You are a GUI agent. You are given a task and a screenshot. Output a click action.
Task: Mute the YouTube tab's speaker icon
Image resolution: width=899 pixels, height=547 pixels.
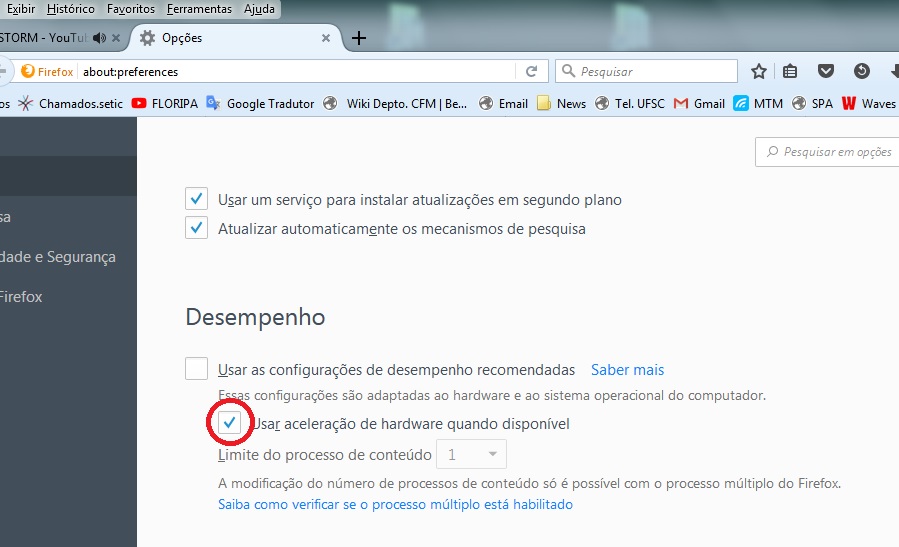99,38
